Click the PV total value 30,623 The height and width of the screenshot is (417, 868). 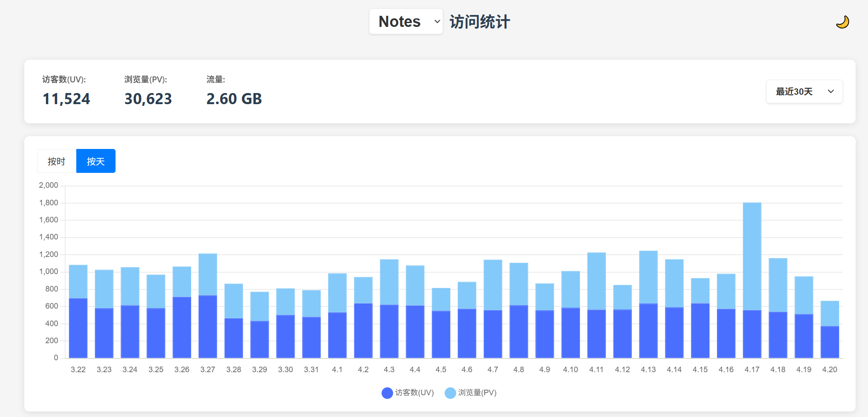148,99
